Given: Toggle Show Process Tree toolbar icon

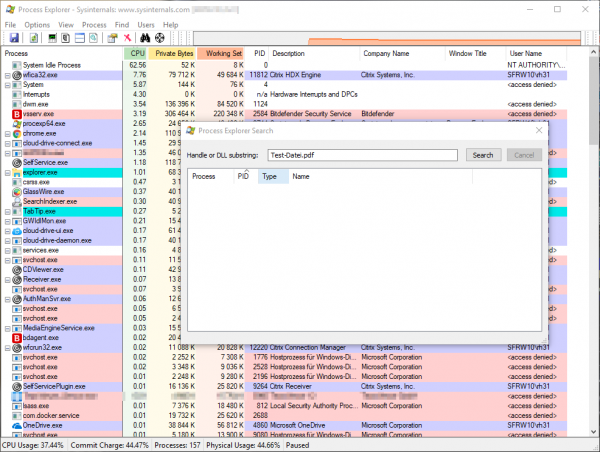Looking at the screenshot, I should 65,38.
